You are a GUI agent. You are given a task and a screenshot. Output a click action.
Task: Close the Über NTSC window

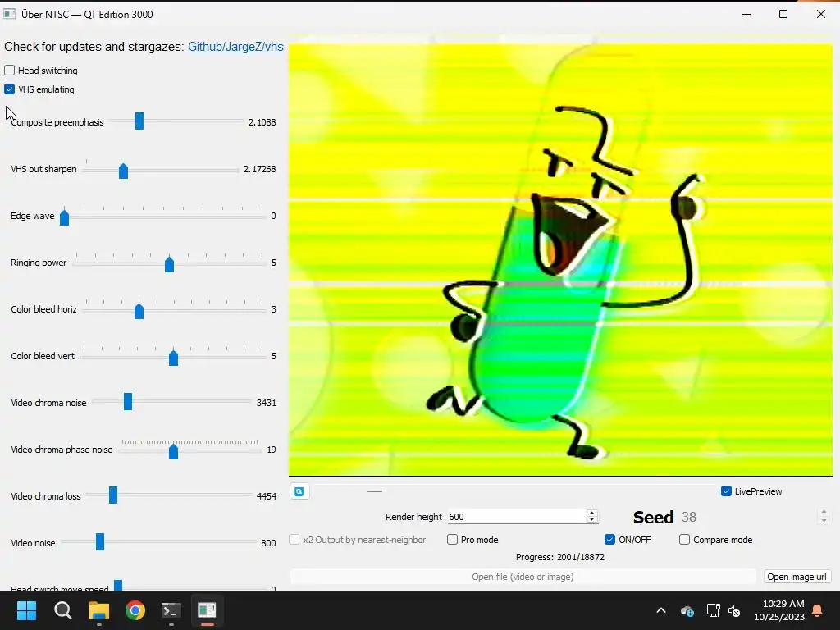[x=820, y=14]
